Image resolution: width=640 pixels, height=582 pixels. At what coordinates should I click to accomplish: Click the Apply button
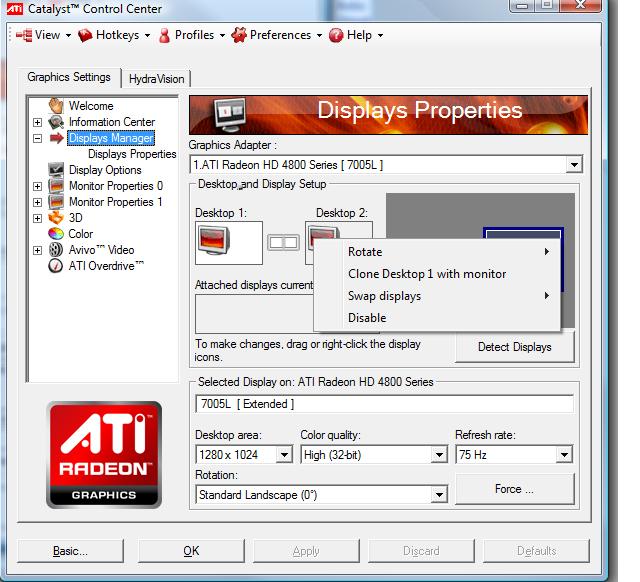(x=306, y=551)
